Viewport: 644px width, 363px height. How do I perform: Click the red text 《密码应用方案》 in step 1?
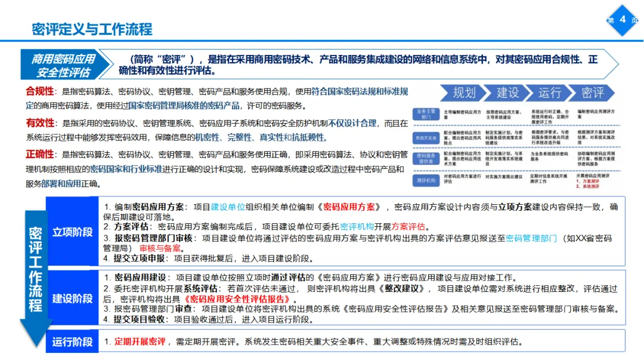[x=349, y=207]
